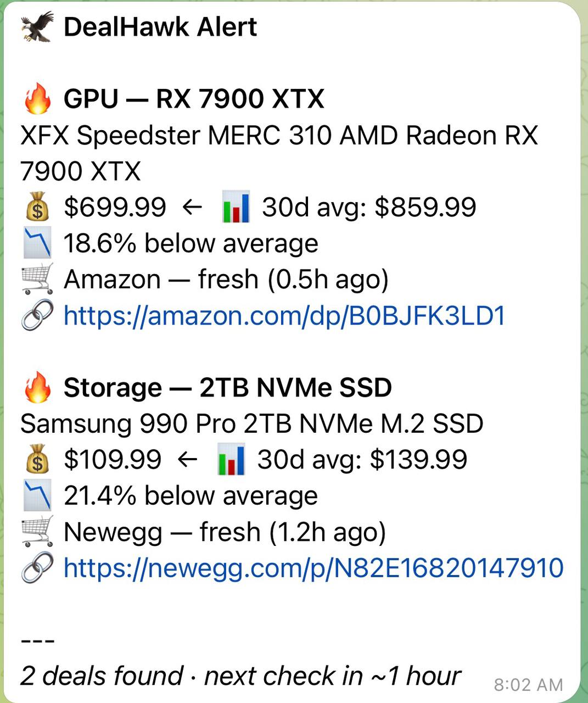The height and width of the screenshot is (703, 588).
Task: Click the eagle emoji beside DealHawk Alert
Action: pyautogui.click(x=37, y=27)
